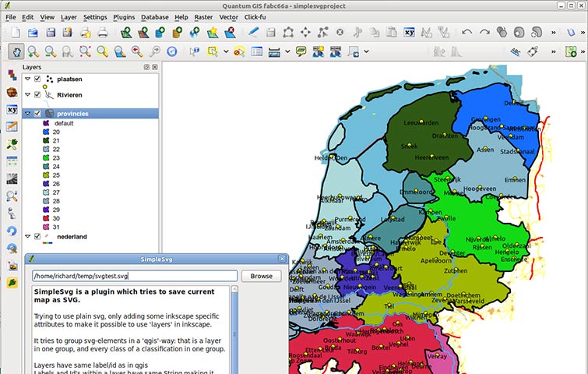Open the Raster menu
588x374 pixels.
[203, 17]
